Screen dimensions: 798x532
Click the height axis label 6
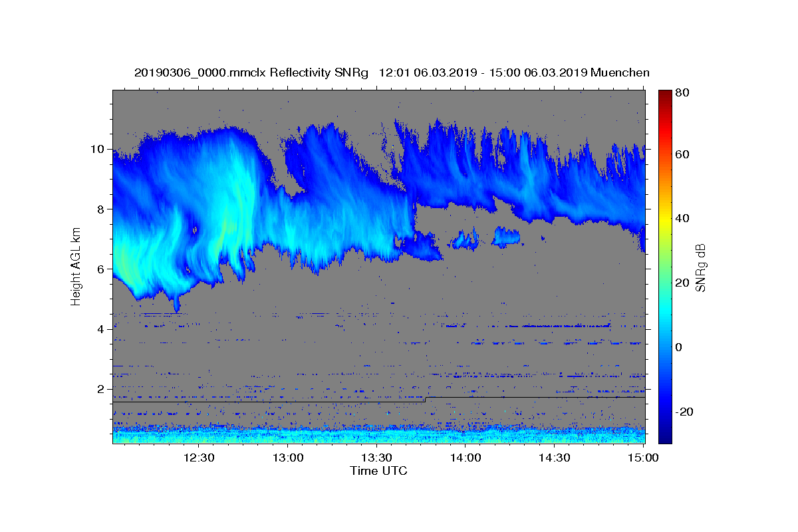pos(102,269)
